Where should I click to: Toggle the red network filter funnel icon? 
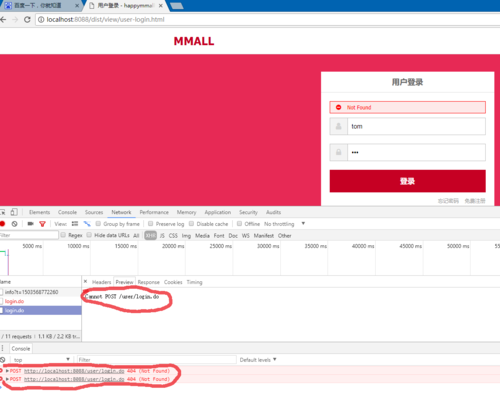42,224
